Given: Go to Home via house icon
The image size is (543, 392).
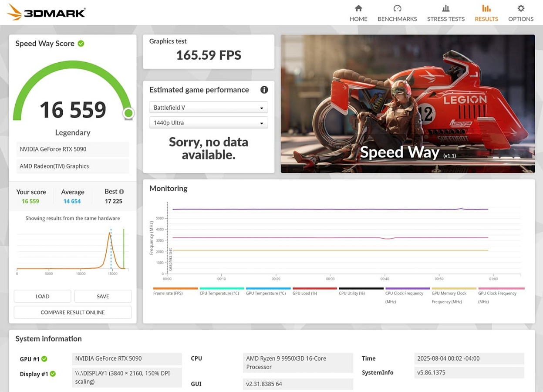Looking at the screenshot, I should point(358,8).
